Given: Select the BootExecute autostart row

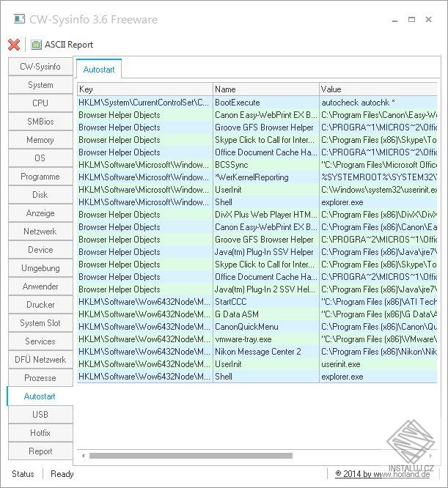Looking at the screenshot, I should tap(257, 103).
